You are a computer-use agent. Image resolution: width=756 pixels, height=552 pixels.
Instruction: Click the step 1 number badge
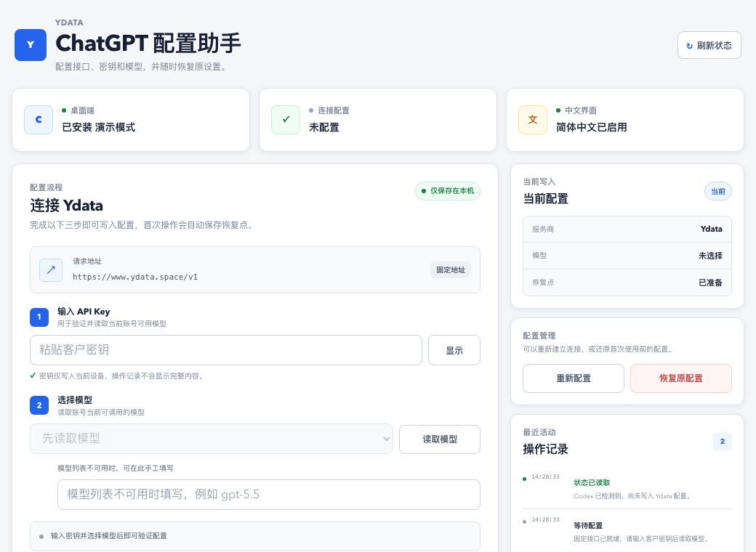39,317
